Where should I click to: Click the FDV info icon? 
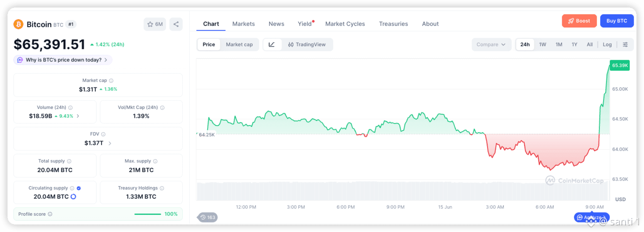click(103, 134)
